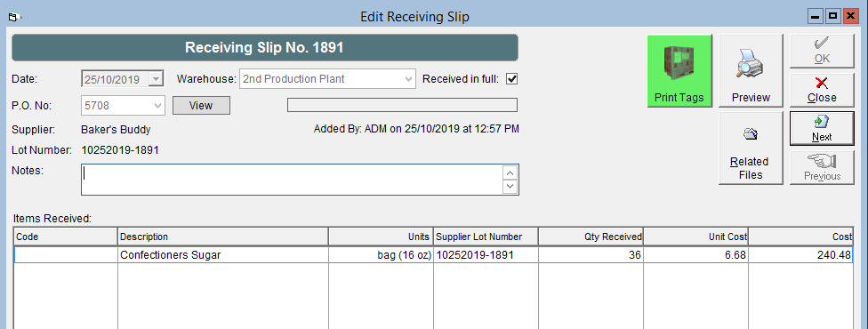This screenshot has width=868, height=329.
Task: Click the Qty Received column header
Action: [x=591, y=237]
